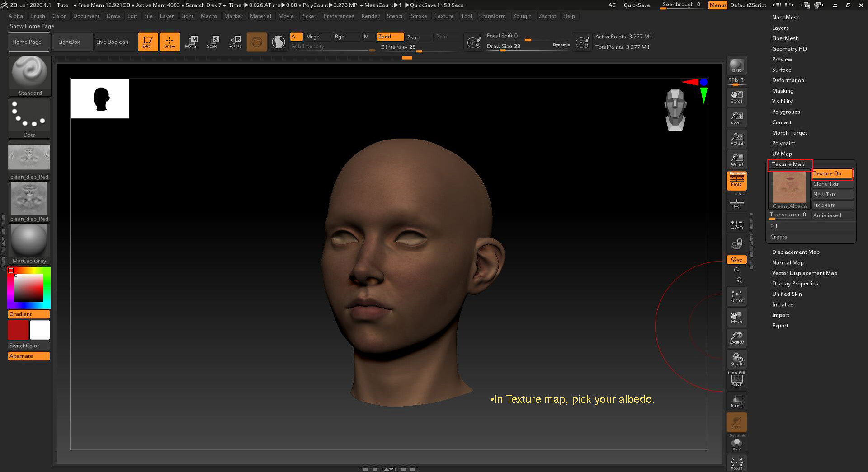Open the Zplugin menu
The width and height of the screenshot is (868, 472).
coord(522,16)
